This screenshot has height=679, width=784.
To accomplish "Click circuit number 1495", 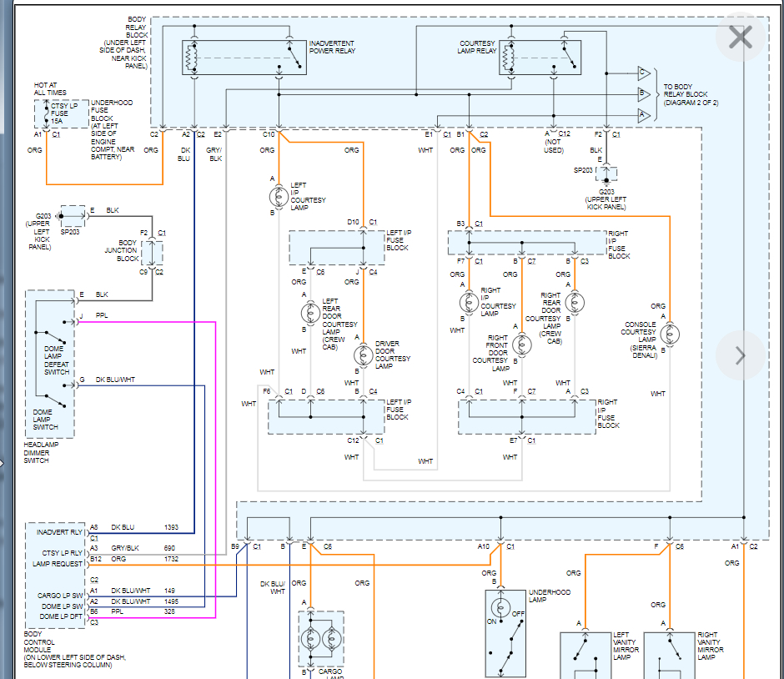I will coord(172,601).
